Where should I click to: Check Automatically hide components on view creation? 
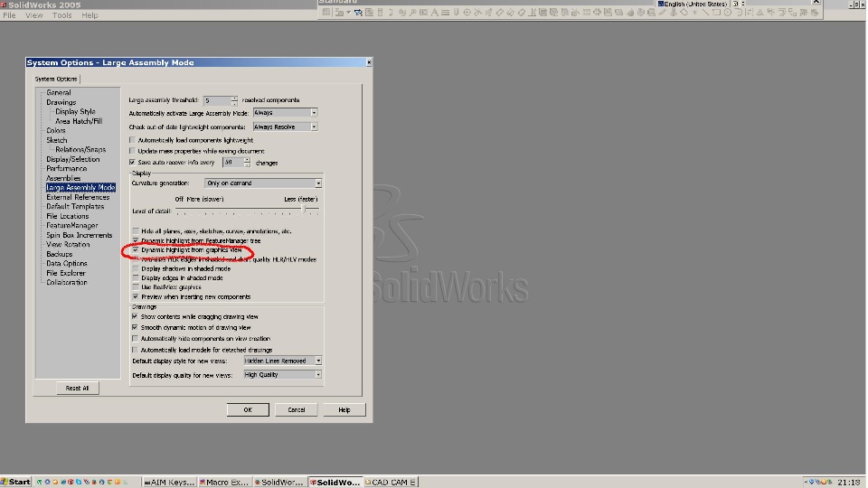coord(135,338)
